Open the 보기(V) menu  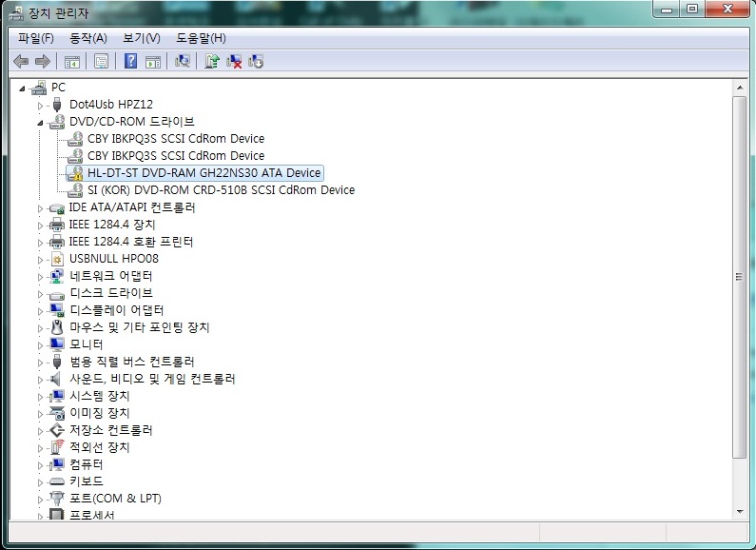click(142, 38)
